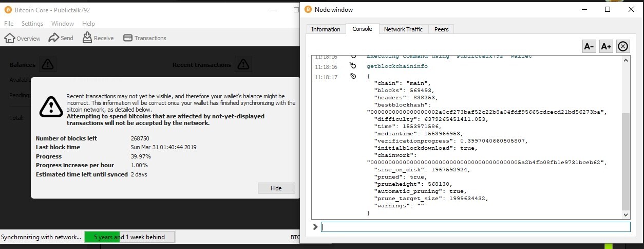This screenshot has width=644, height=249.
Task: Increase console font size with A+
Action: tap(606, 46)
